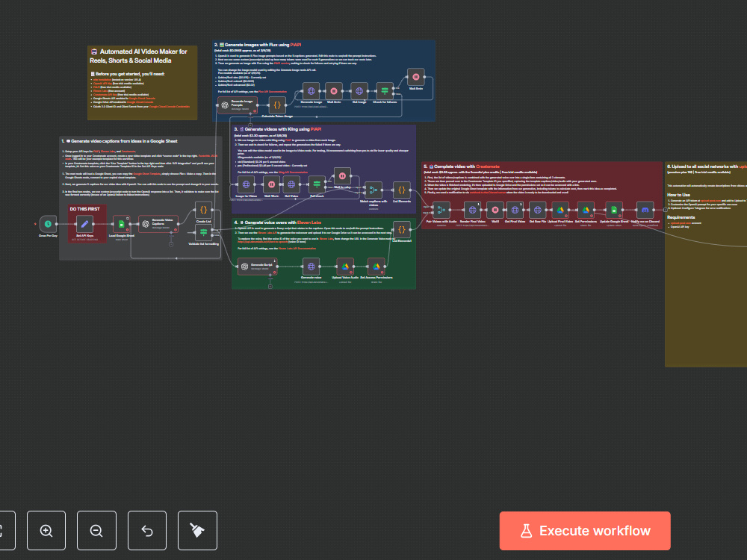747x560 pixels.
Task: Click the sub-node connector below Generate Video Captions
Action: (171, 244)
